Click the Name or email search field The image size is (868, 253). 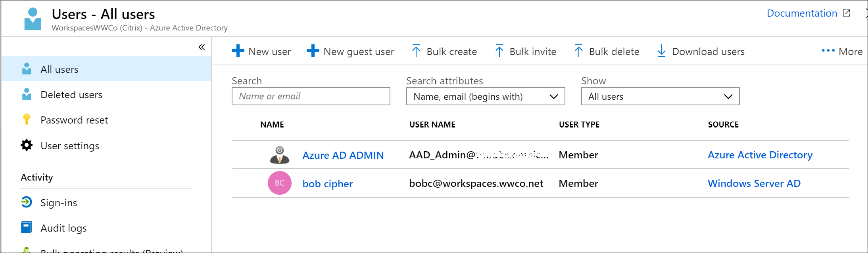311,96
